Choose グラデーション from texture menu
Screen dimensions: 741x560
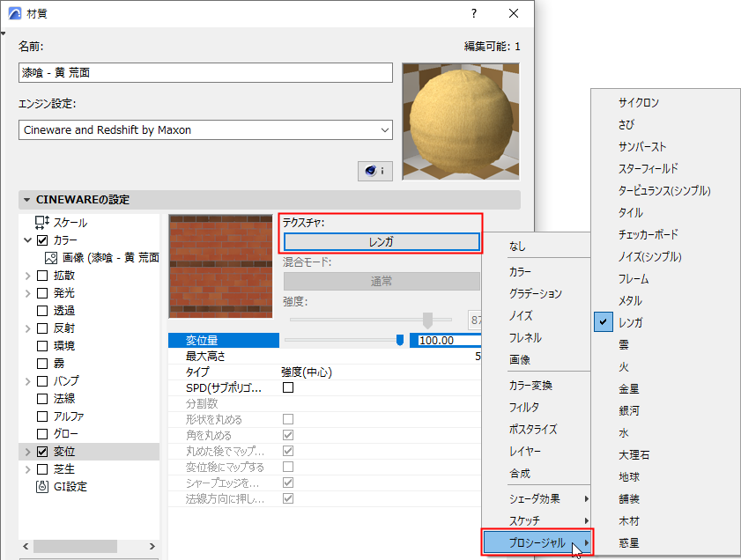(536, 293)
